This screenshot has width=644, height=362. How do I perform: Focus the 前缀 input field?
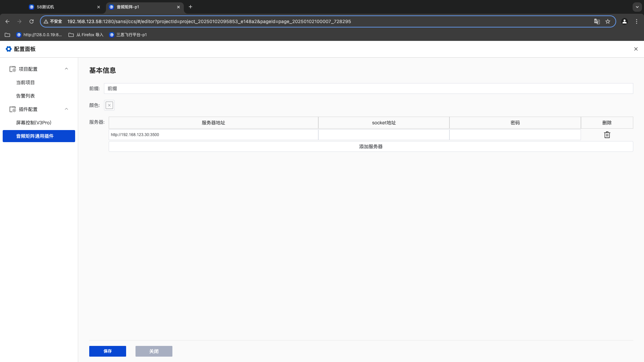[368, 88]
